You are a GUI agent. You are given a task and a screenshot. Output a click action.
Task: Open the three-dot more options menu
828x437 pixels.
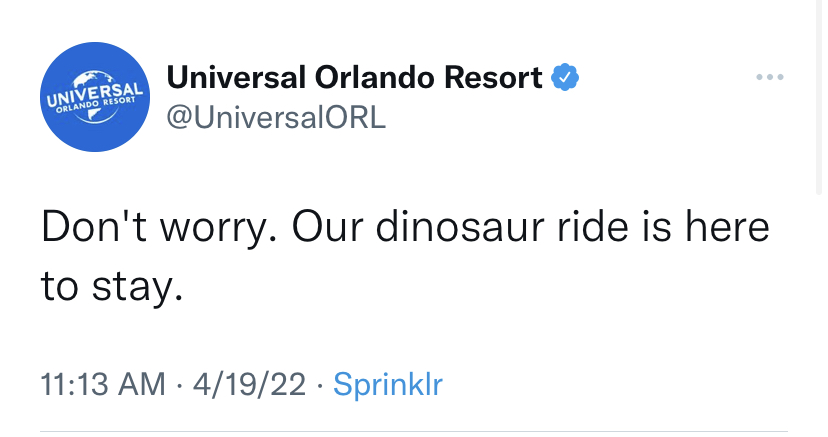point(768,77)
